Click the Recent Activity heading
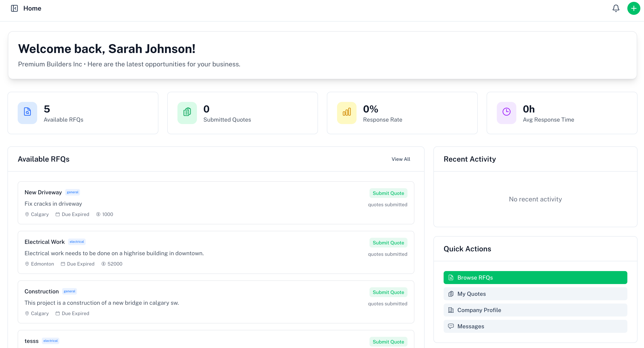 pos(470,159)
